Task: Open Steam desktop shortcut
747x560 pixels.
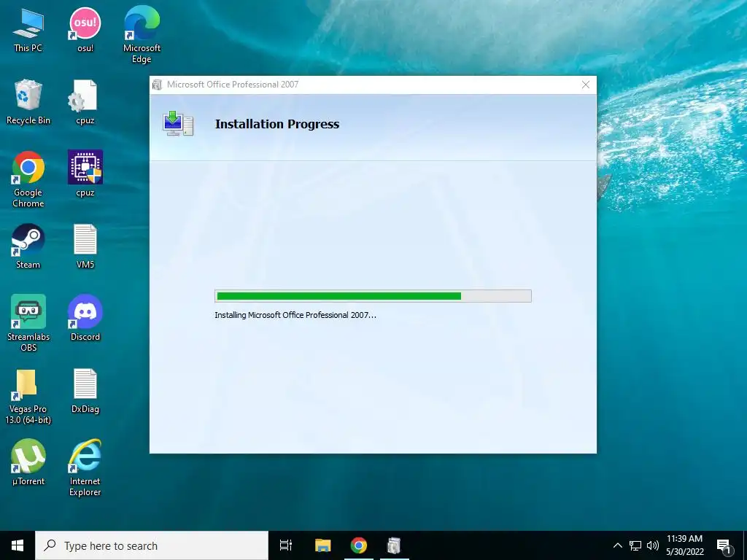Action: click(28, 246)
